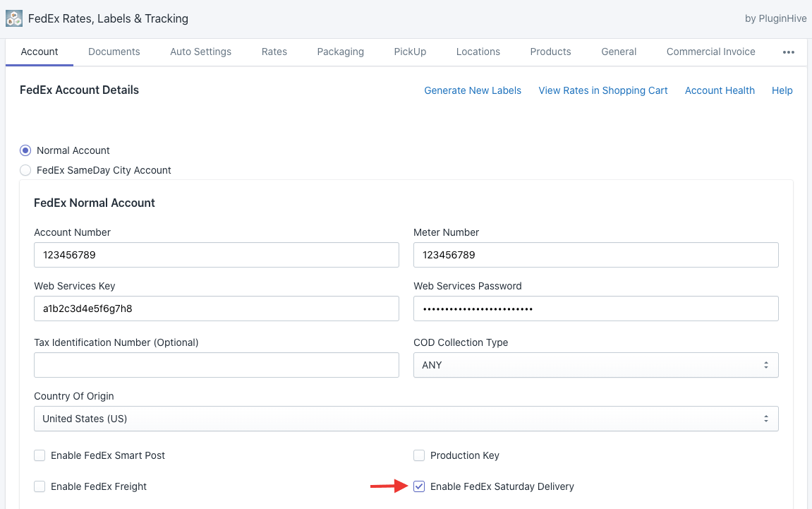This screenshot has height=509, width=812.
Task: Uncheck Enable FedEx Saturday Delivery
Action: (419, 486)
